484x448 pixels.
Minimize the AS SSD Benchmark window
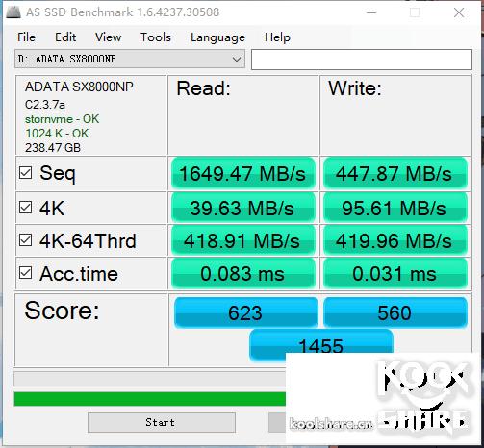(371, 12)
